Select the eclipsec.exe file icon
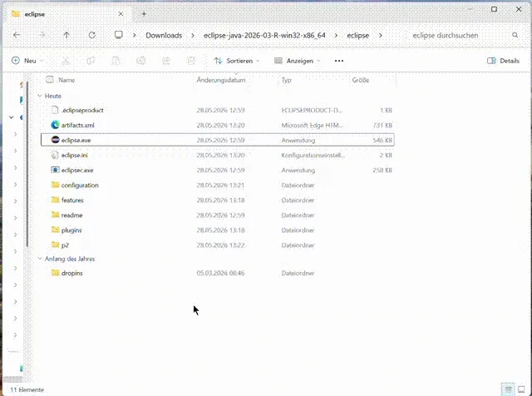 pyautogui.click(x=56, y=170)
